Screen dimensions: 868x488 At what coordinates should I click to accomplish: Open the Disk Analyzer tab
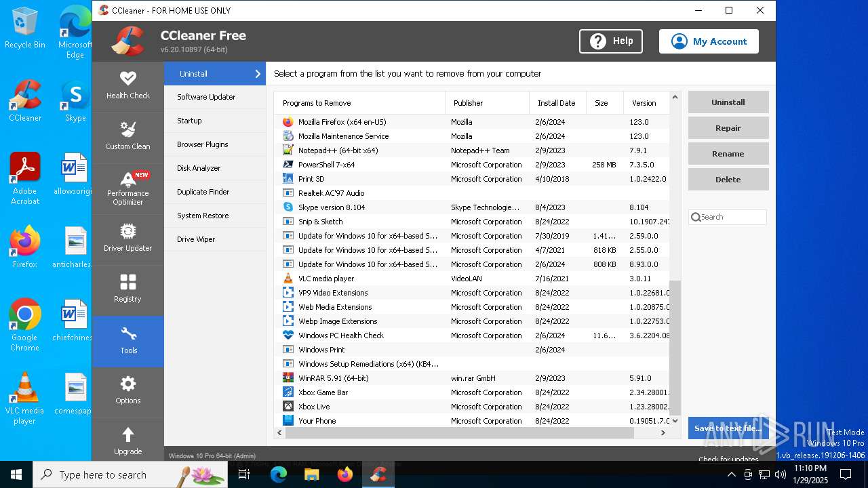[215, 168]
